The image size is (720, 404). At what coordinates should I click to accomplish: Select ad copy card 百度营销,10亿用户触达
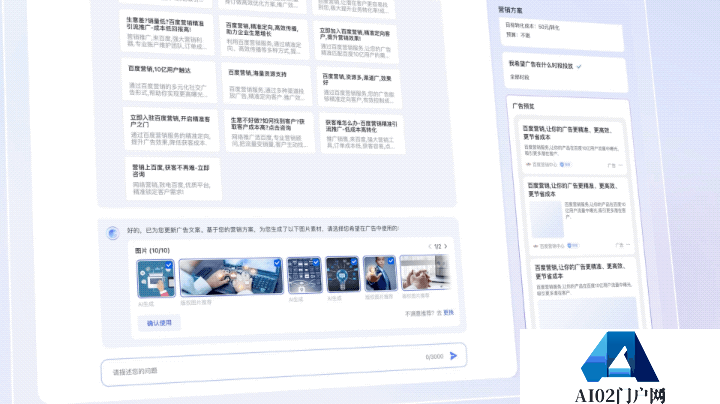pos(168,81)
